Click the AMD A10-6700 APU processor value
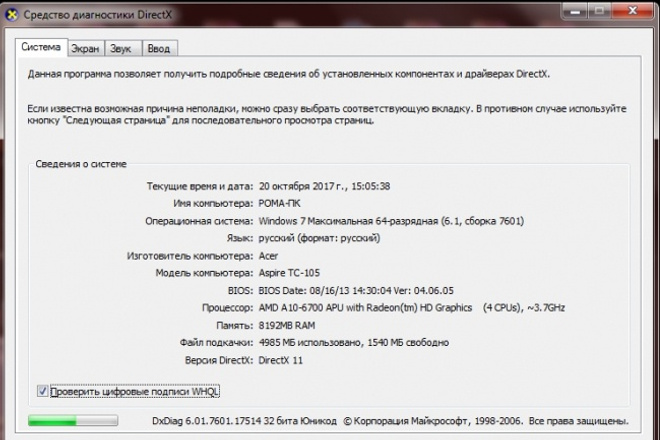Viewport: 660px width, 440px height. (x=412, y=308)
